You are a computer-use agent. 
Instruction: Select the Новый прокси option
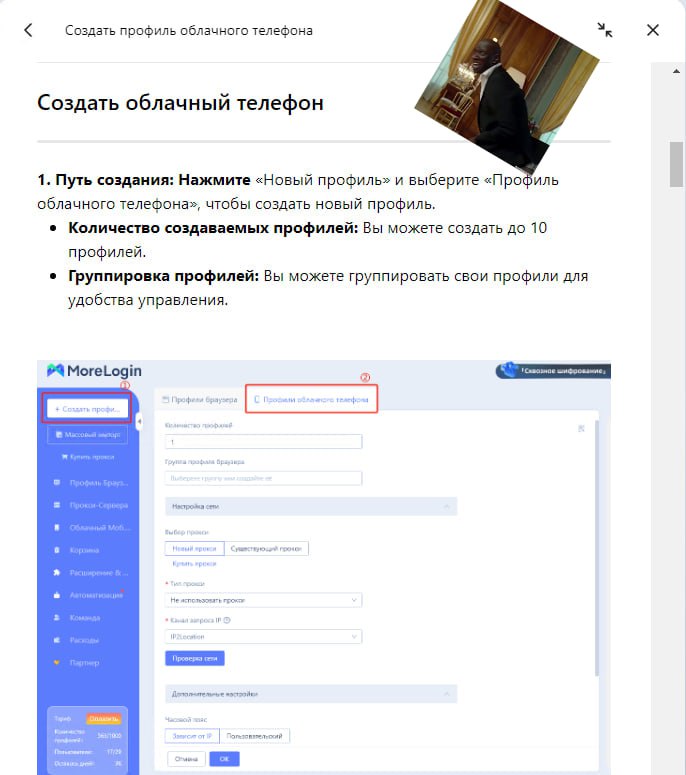194,548
